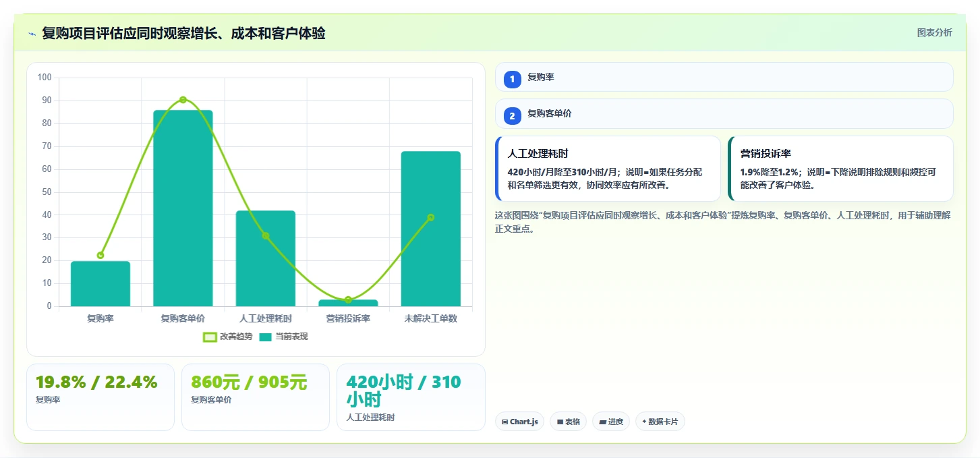Click the y-axis value 100
Image resolution: width=980 pixels, height=458 pixels.
tap(45, 78)
